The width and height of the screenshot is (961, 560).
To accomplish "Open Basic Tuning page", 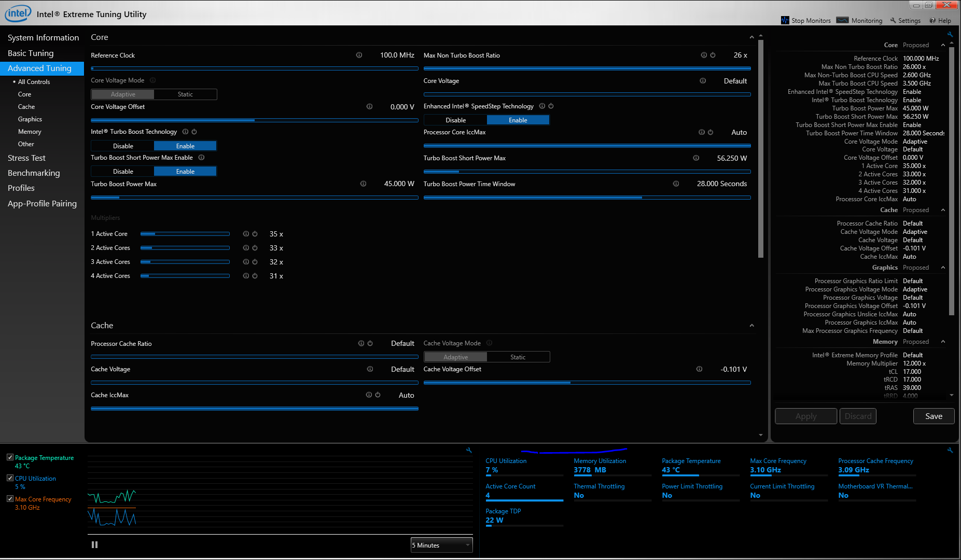I will click(x=31, y=53).
